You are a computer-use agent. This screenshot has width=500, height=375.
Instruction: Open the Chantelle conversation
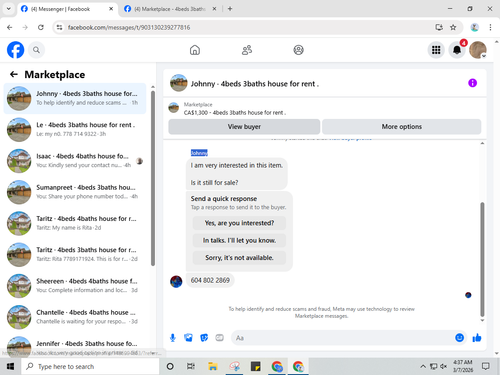(x=75, y=317)
